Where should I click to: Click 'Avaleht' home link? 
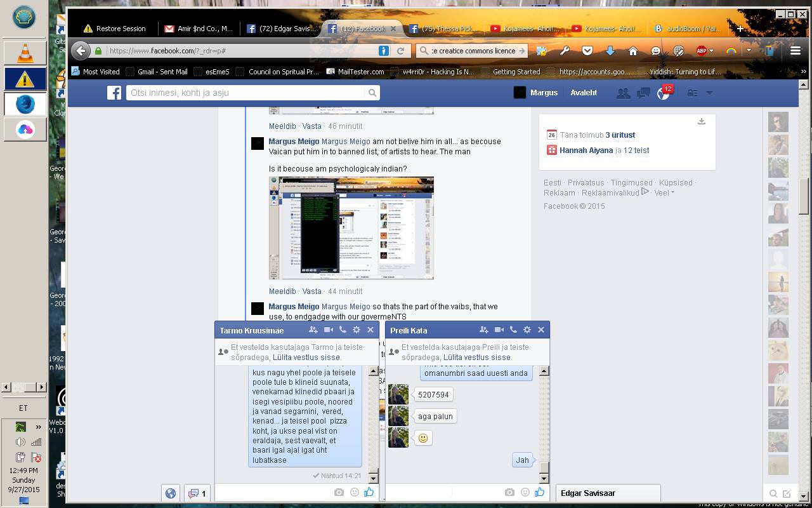click(x=584, y=93)
